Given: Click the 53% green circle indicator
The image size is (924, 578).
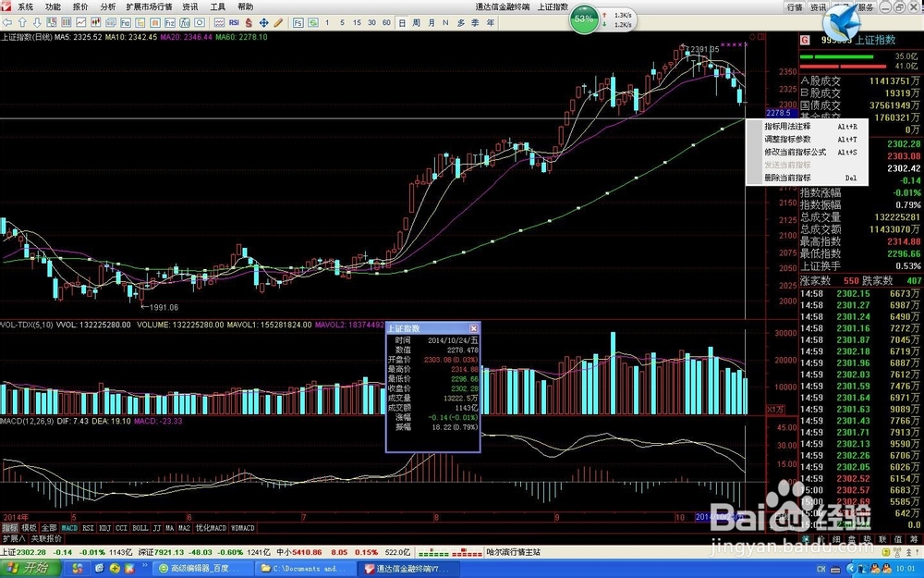Looking at the screenshot, I should [583, 18].
